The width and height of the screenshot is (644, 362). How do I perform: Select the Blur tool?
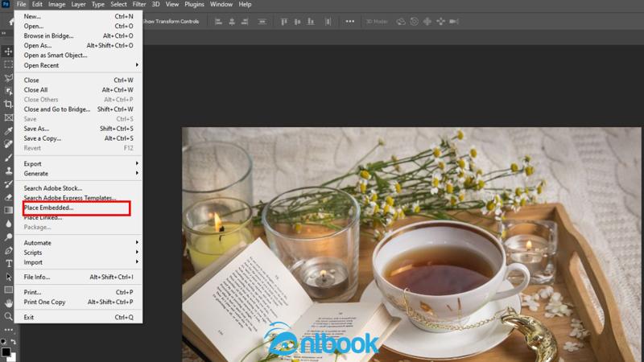click(x=8, y=224)
